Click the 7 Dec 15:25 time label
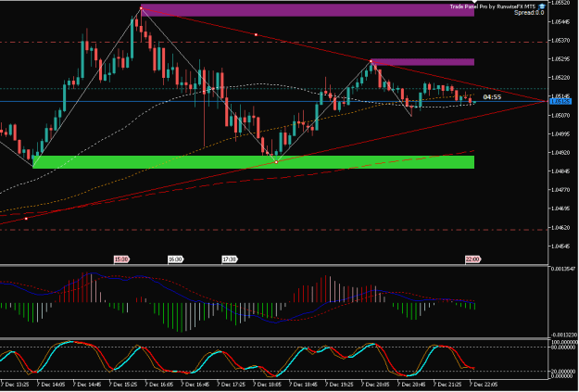 [x=123, y=385]
